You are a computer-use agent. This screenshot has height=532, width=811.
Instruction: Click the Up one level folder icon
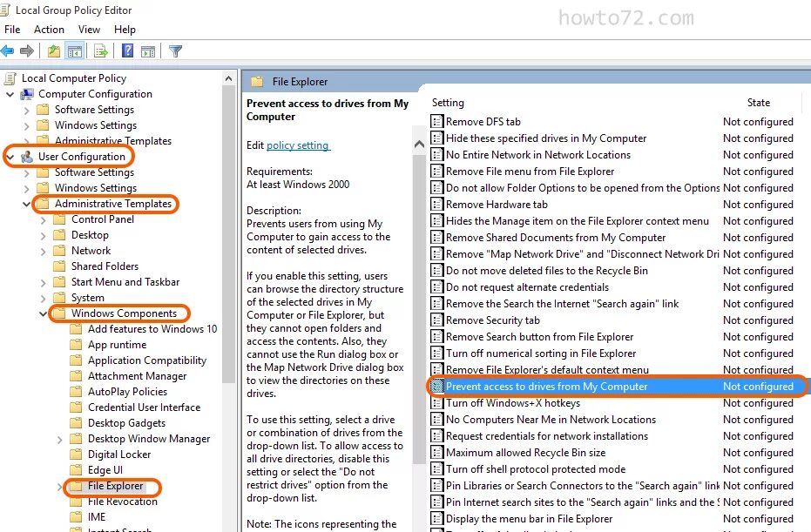[x=54, y=51]
